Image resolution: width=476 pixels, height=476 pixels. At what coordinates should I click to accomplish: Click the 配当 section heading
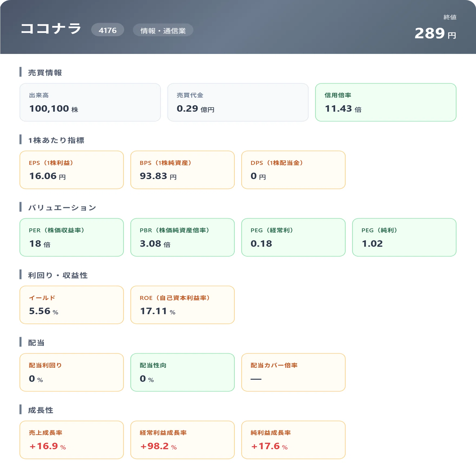pos(36,343)
